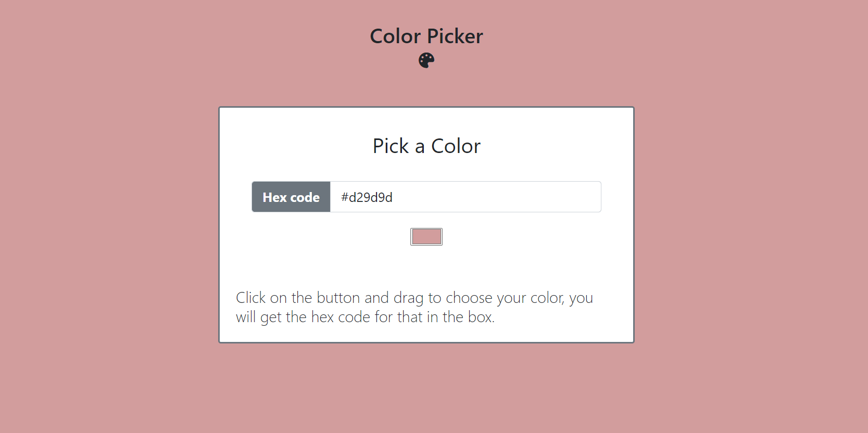Click the instruction text about dragging
Viewport: 868px width, 433px height.
tap(414, 307)
